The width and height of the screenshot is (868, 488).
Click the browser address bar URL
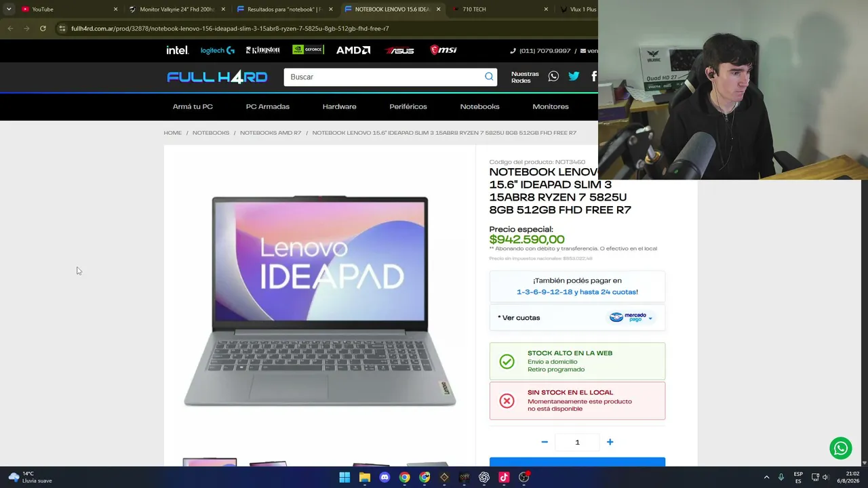(230, 28)
